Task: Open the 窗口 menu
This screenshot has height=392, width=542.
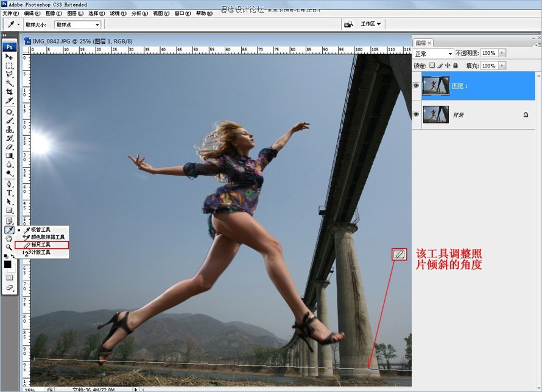Action: [x=183, y=13]
